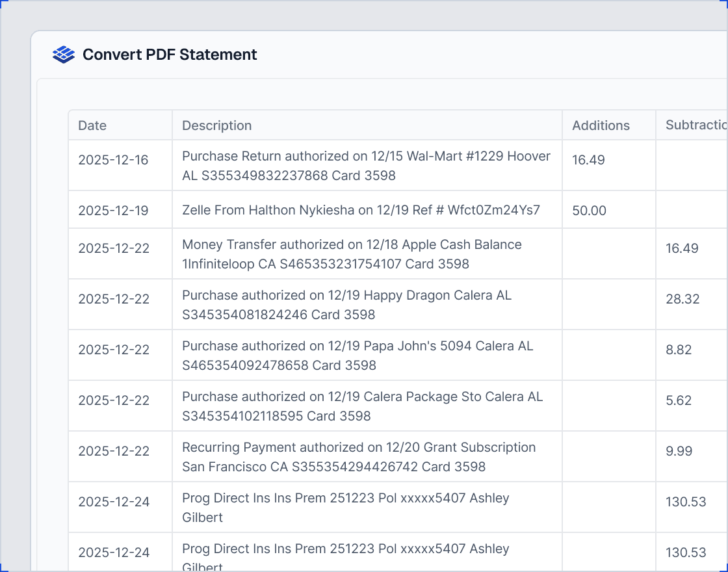Click the 9.99 subtraction amount
728x572 pixels.
679,450
